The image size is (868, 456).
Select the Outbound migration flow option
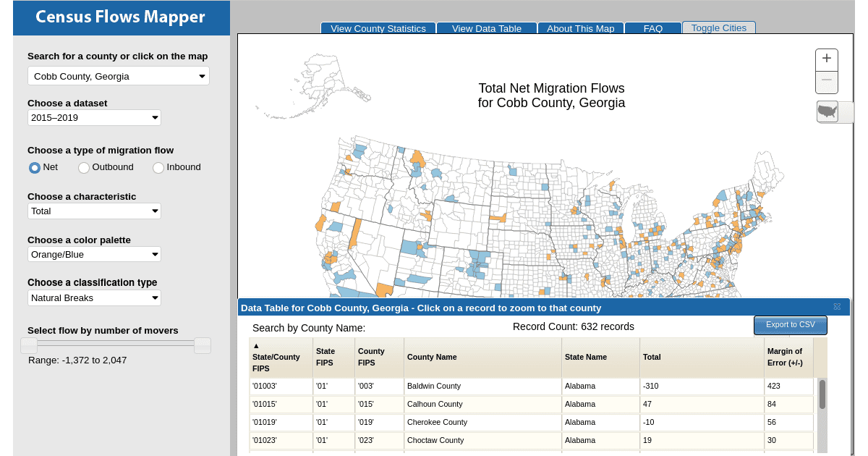pos(84,167)
